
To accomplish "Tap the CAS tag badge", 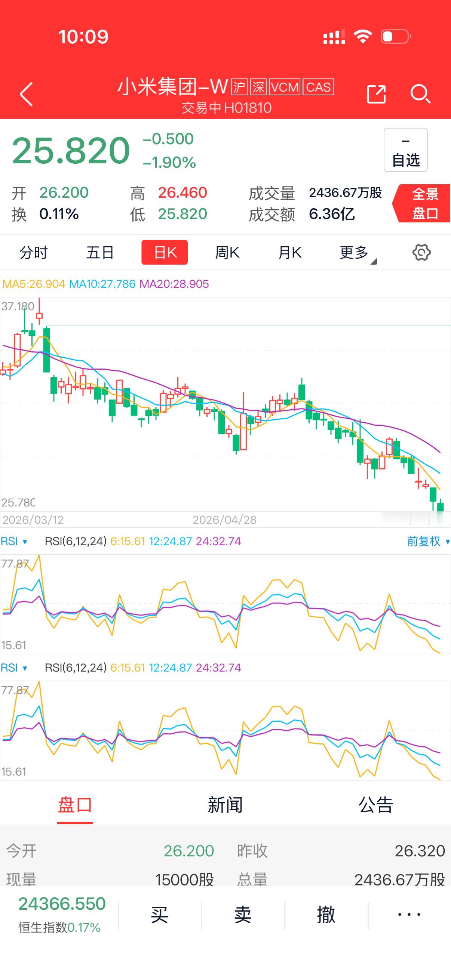I will pos(318,87).
